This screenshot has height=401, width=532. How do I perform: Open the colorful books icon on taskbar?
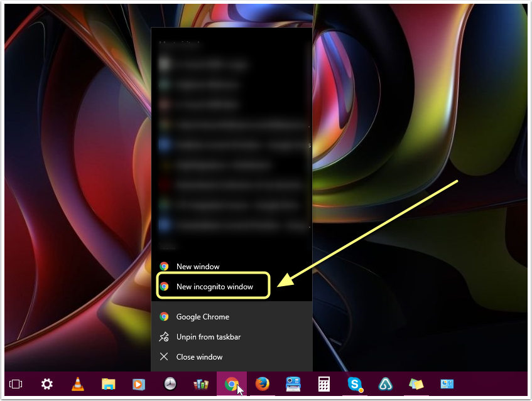200,384
